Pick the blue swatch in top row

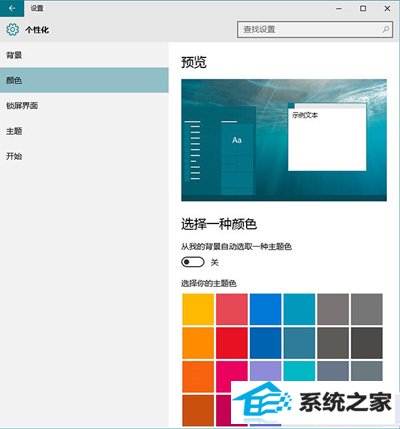point(265,309)
